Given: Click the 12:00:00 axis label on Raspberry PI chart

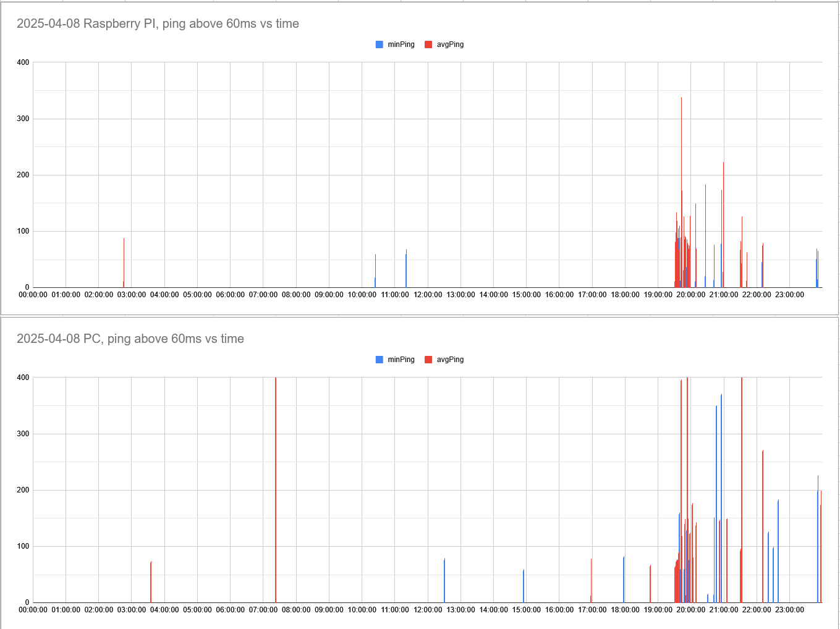Looking at the screenshot, I should 428,295.
